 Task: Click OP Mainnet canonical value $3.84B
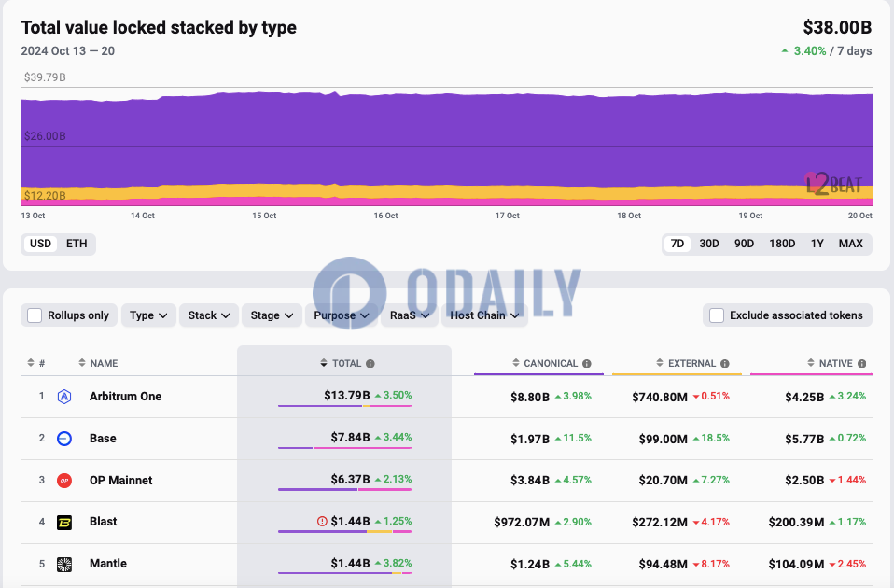click(x=530, y=481)
